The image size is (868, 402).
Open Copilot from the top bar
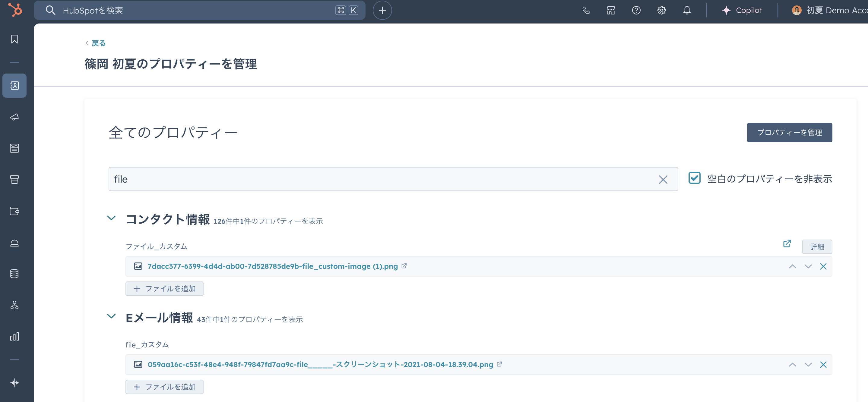[x=742, y=10]
